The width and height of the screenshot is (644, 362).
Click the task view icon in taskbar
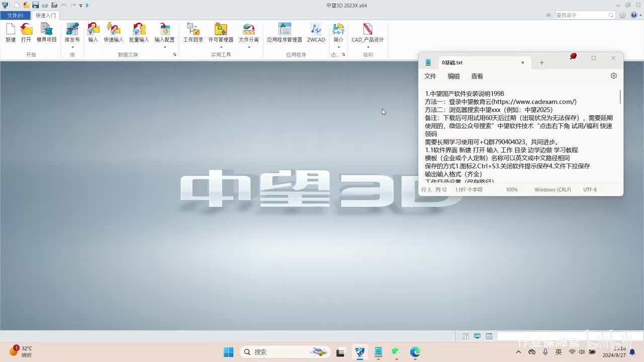pos(341,352)
